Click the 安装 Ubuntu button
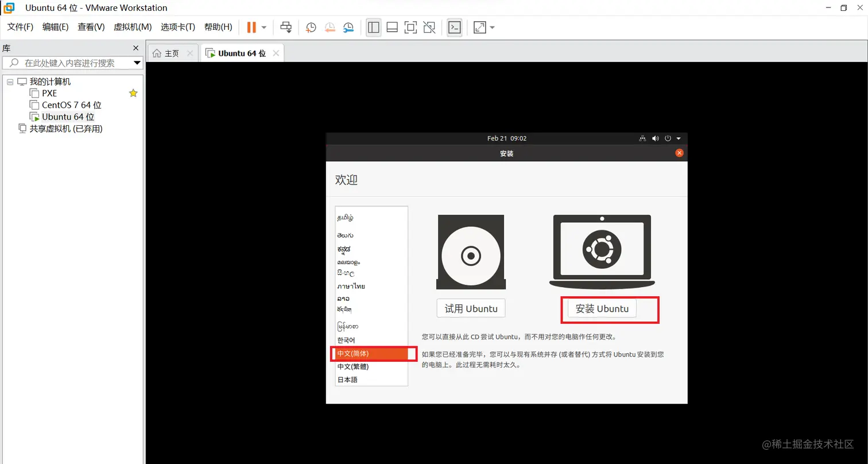Screen dimensions: 868x464 (x=602, y=308)
